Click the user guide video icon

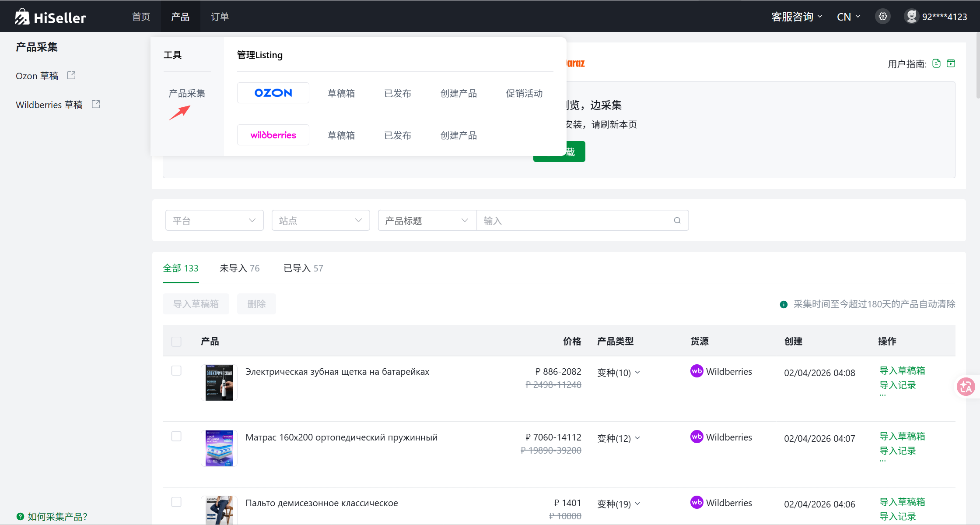[951, 63]
